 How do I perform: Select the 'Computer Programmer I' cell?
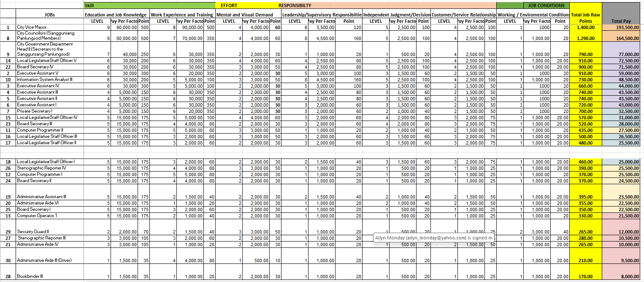(x=49, y=175)
